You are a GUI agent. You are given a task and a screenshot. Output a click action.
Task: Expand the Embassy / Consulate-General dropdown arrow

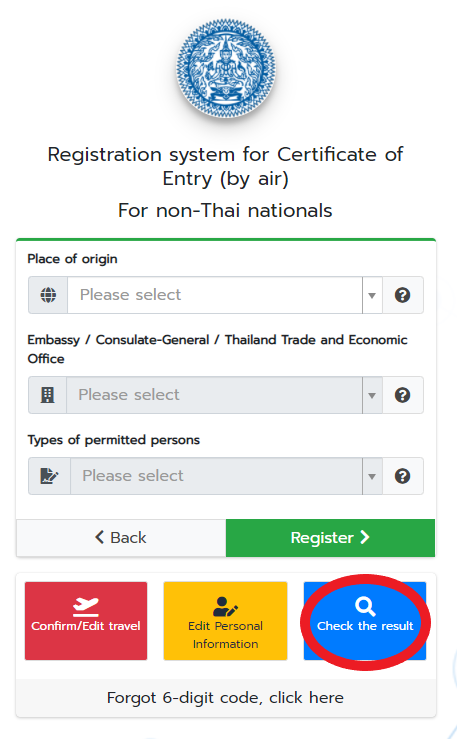click(x=372, y=395)
